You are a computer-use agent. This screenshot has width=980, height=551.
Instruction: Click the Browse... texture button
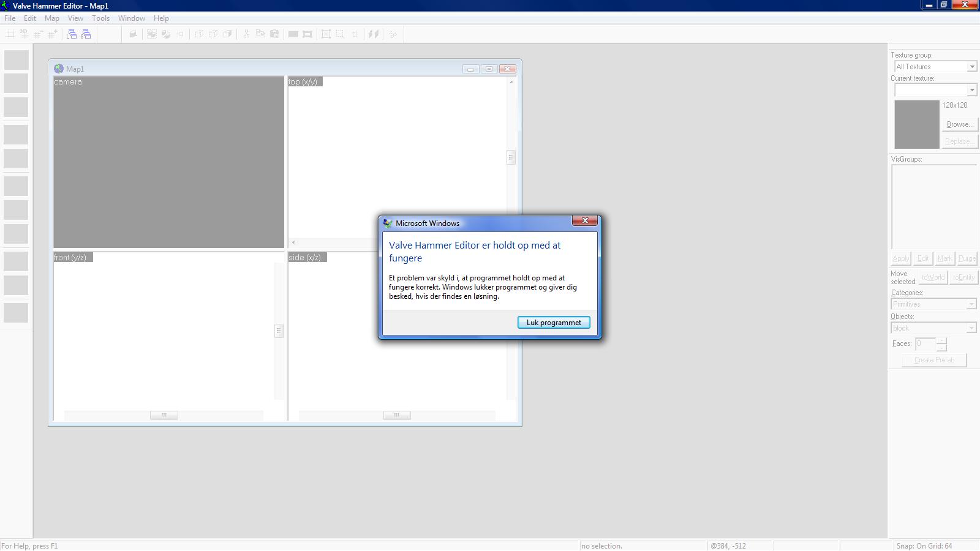click(x=960, y=124)
